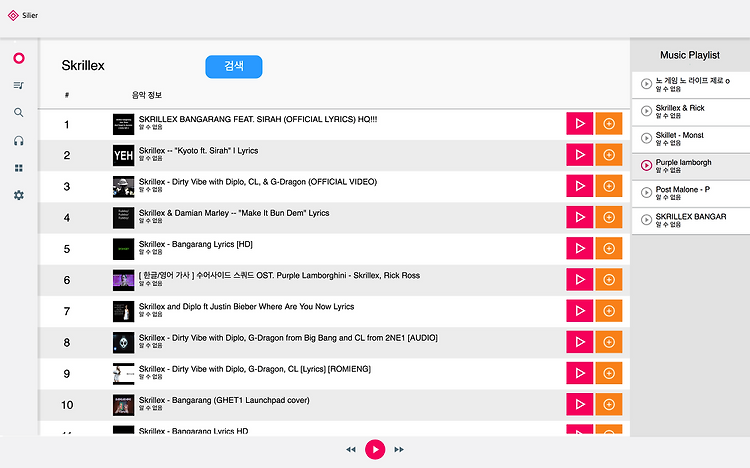Image resolution: width=750 pixels, height=468 pixels.
Task: Play the Purple Lamborghini OST track
Action: point(580,279)
